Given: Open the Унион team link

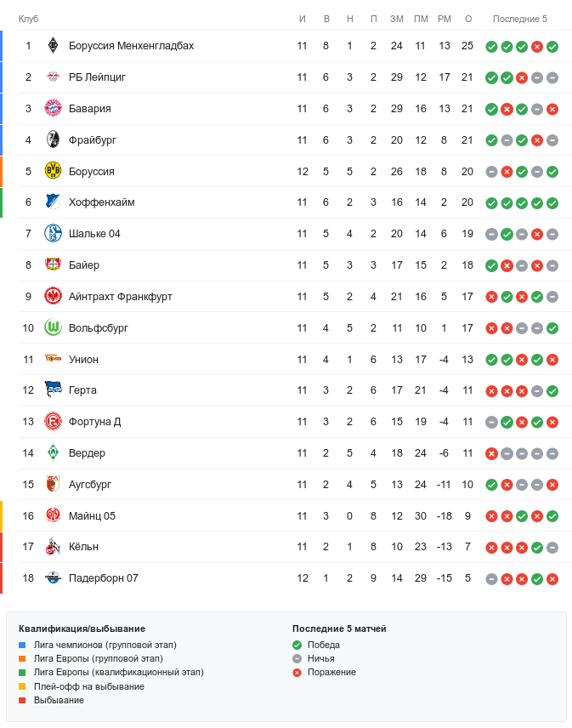Looking at the screenshot, I should (83, 360).
